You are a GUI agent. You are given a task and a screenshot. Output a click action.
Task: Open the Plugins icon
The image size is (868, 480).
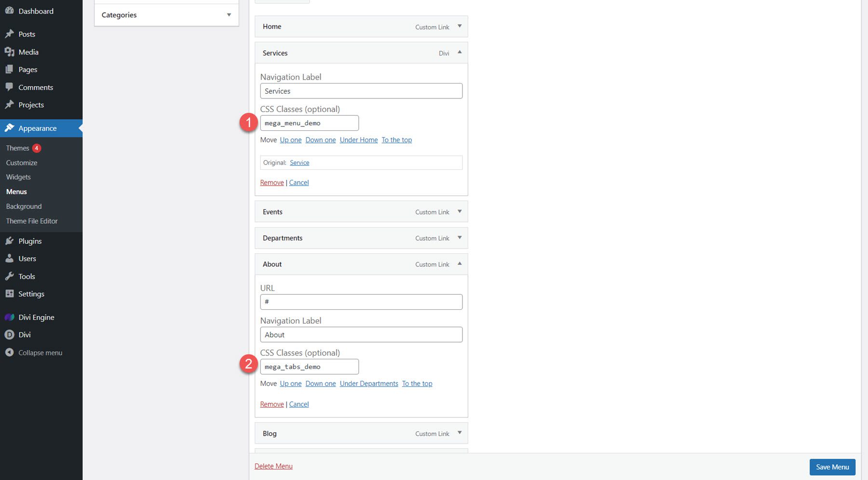click(10, 241)
